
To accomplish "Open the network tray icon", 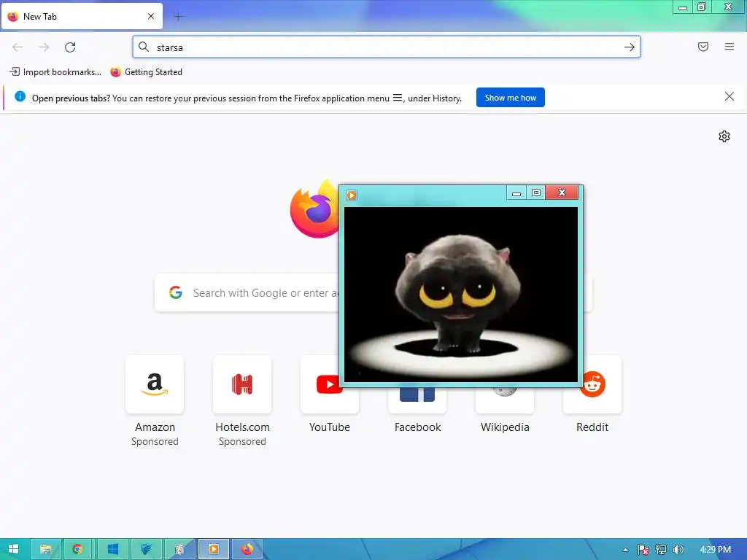I will 661,550.
